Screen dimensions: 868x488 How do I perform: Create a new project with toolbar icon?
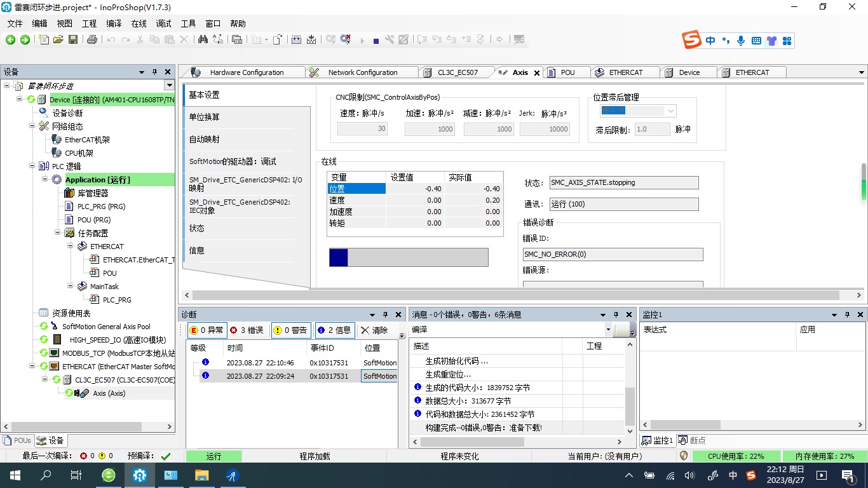point(44,39)
